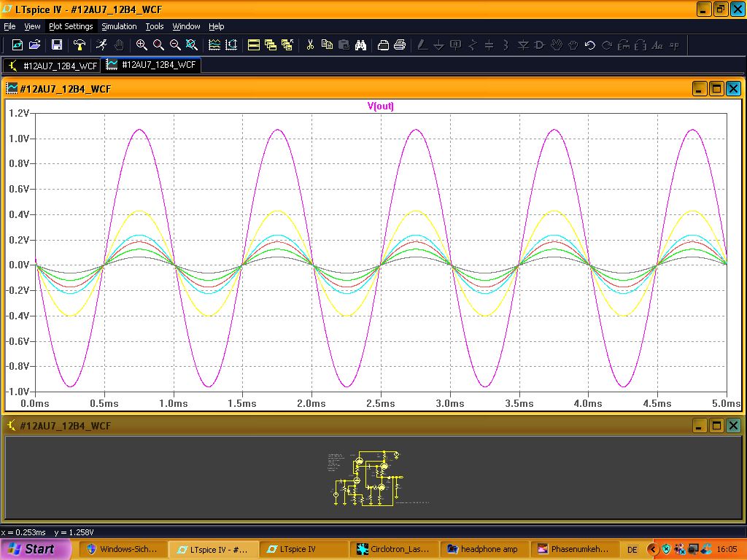Run the simulation with running man icon
747x560 pixels.
(x=102, y=45)
